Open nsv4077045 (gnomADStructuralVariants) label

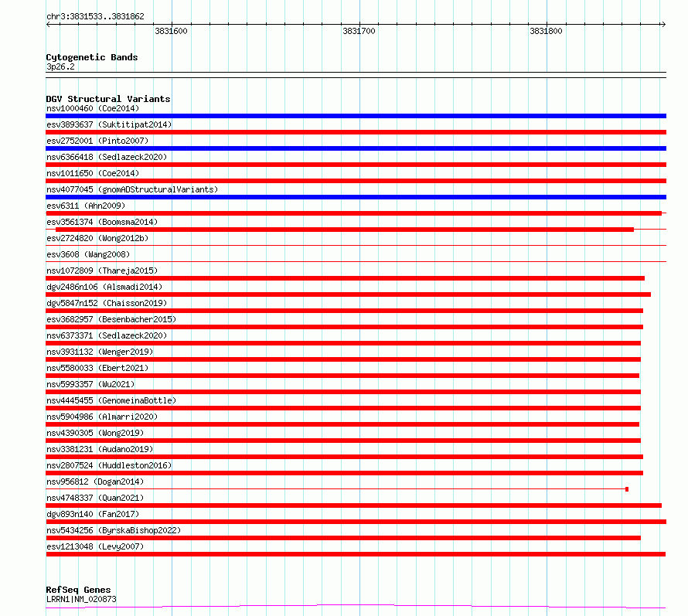pyautogui.click(x=132, y=189)
